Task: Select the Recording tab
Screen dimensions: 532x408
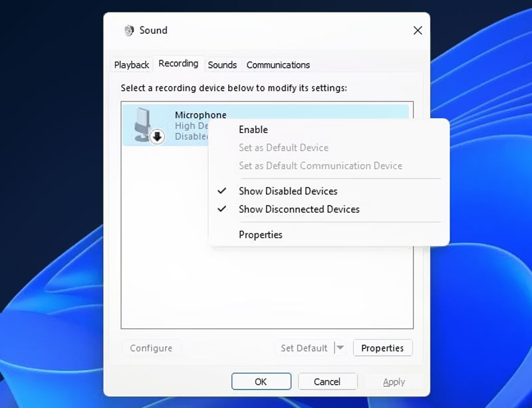Action: tap(178, 64)
